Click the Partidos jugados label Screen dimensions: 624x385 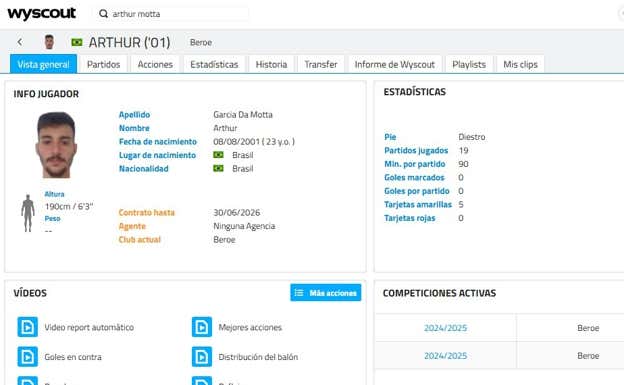click(x=416, y=150)
